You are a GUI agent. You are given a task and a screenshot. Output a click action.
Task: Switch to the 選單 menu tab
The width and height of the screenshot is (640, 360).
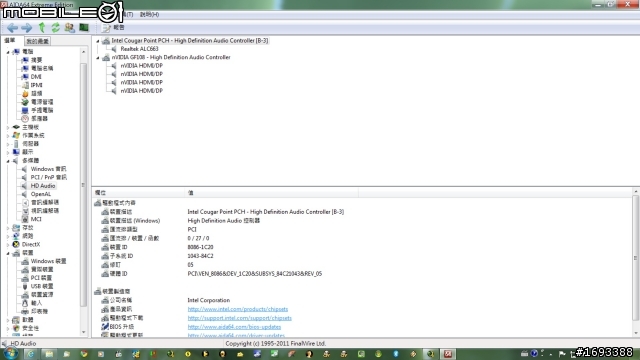pyautogui.click(x=10, y=41)
